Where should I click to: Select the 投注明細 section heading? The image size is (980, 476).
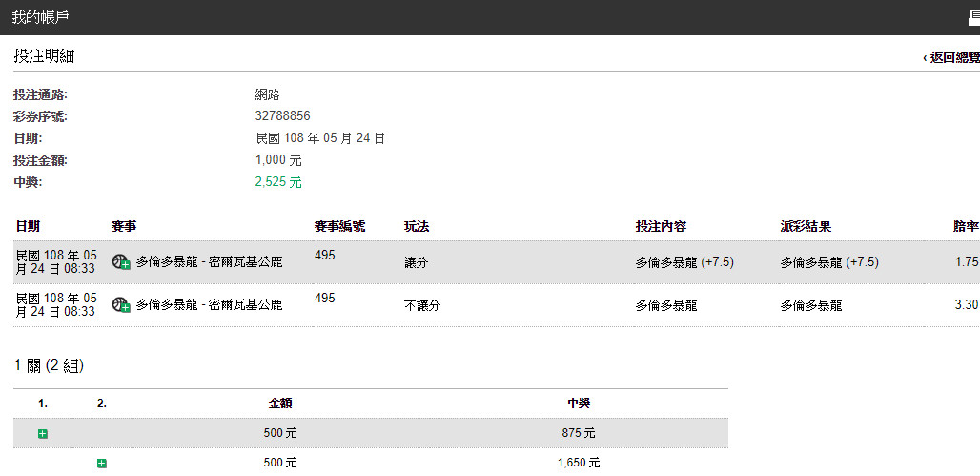click(44, 56)
